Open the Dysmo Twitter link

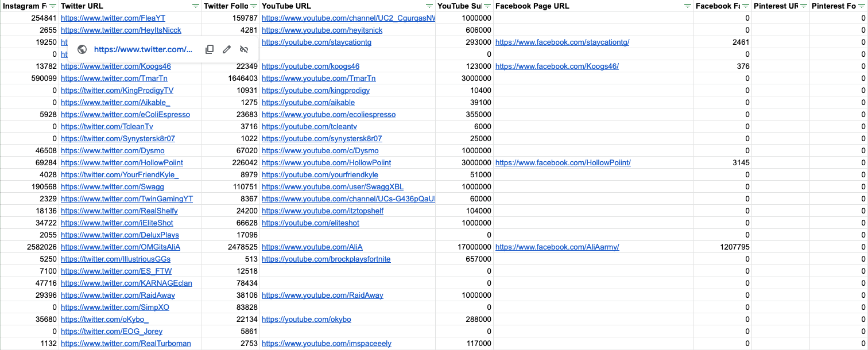113,150
